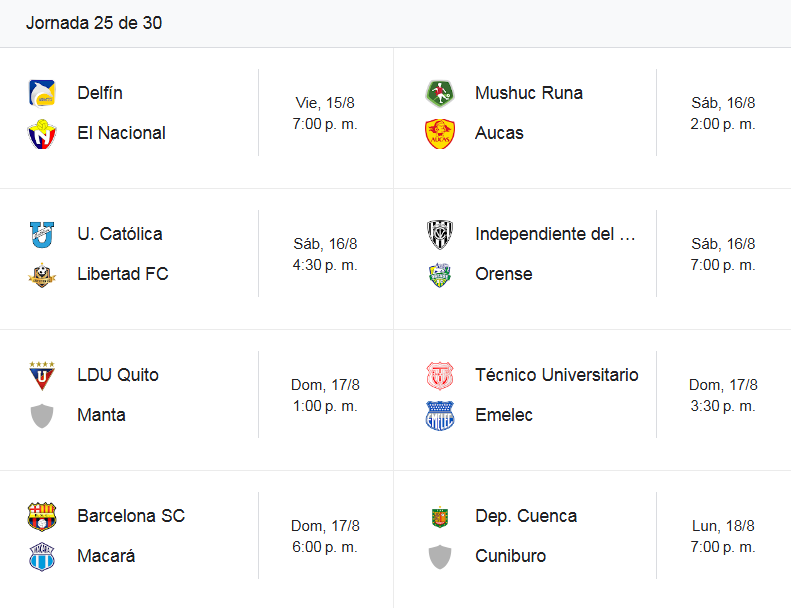Screen dimensions: 794x608
Task: Click the Macará striped crest icon
Action: coord(42,556)
